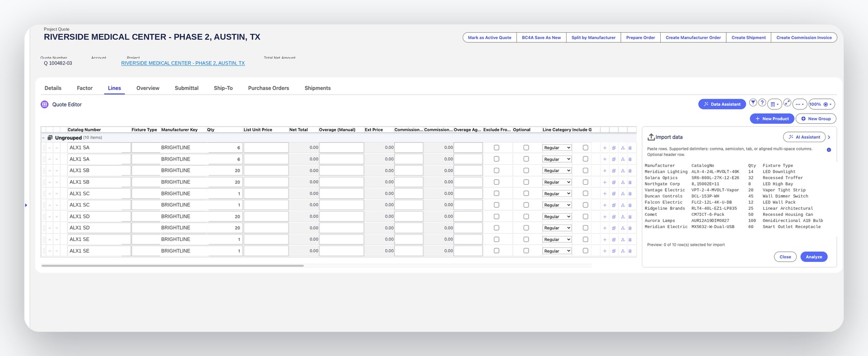This screenshot has height=356, width=868.
Task: Move second ALX1 SD row down with arrow
Action: (x=57, y=228)
